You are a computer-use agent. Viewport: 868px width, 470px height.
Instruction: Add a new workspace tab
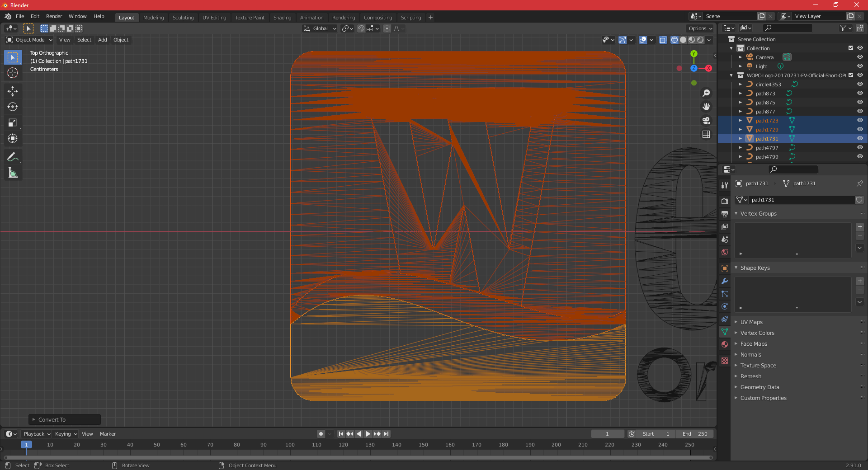coord(430,18)
